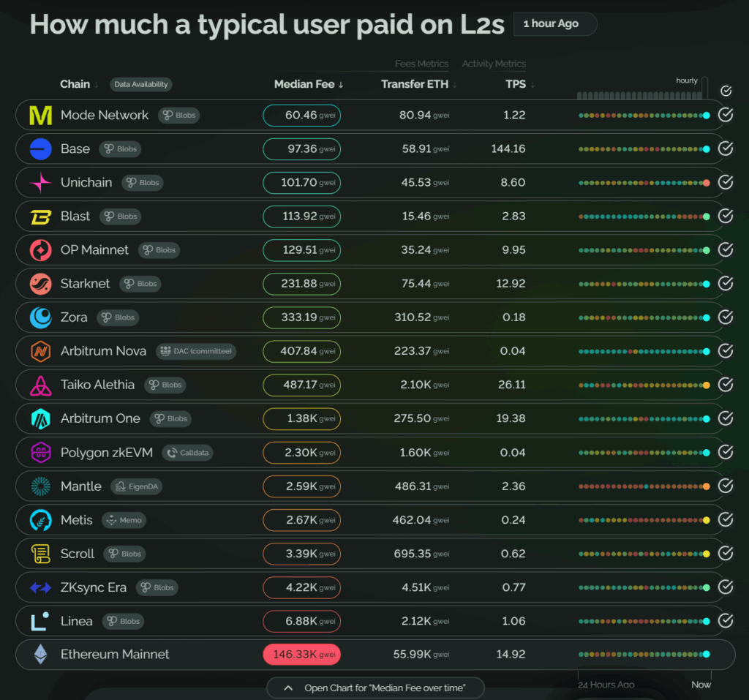Click the Scroll yellow logo icon
Screen dimensions: 749x700
coord(41,554)
